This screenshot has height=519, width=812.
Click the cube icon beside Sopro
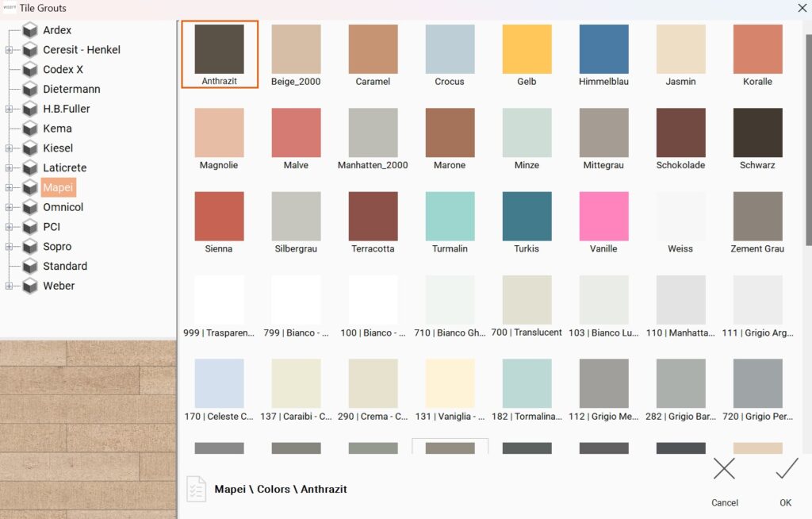[30, 246]
